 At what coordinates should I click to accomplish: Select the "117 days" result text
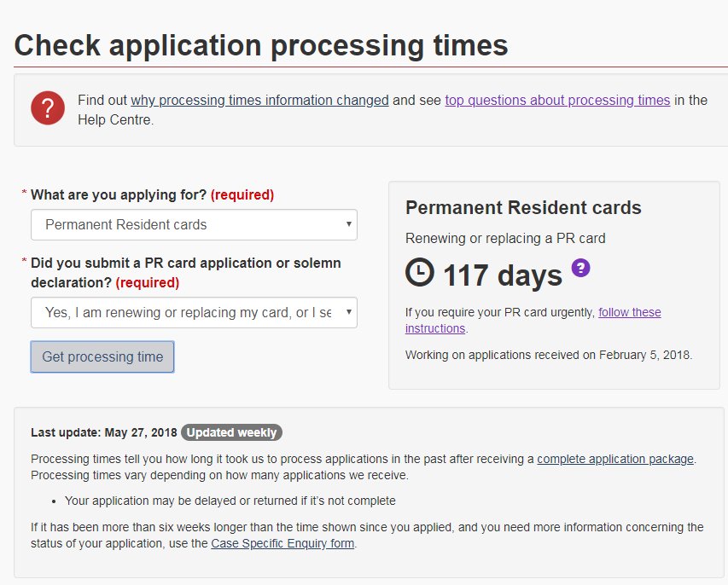click(502, 275)
